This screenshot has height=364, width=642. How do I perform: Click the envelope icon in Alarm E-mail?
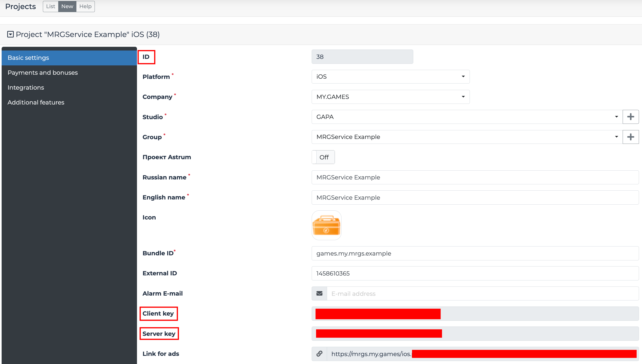319,293
